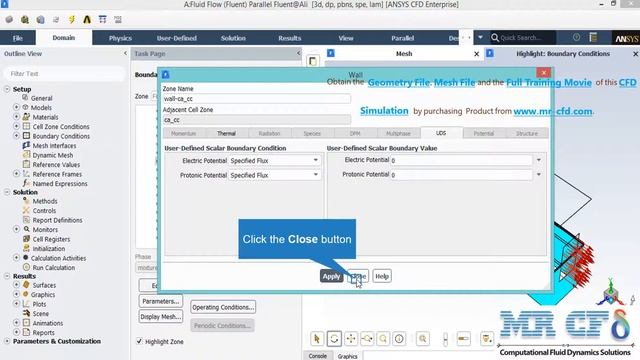Click the Quick Search field

[522, 38]
